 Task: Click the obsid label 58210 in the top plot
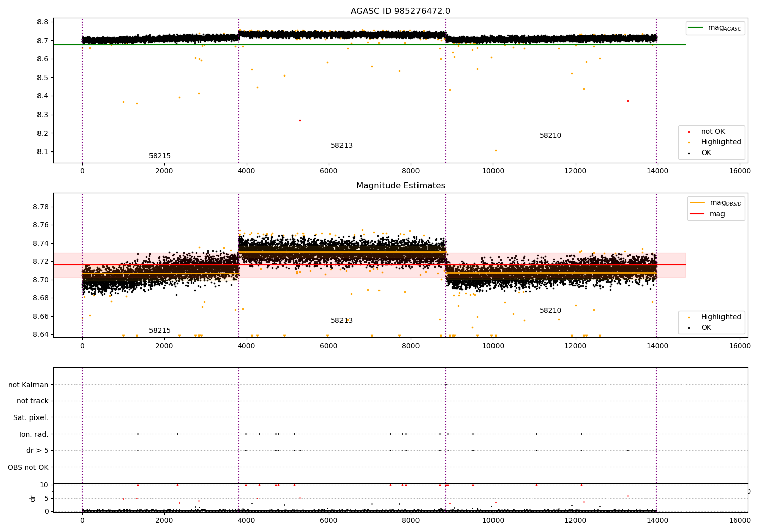[x=550, y=136]
